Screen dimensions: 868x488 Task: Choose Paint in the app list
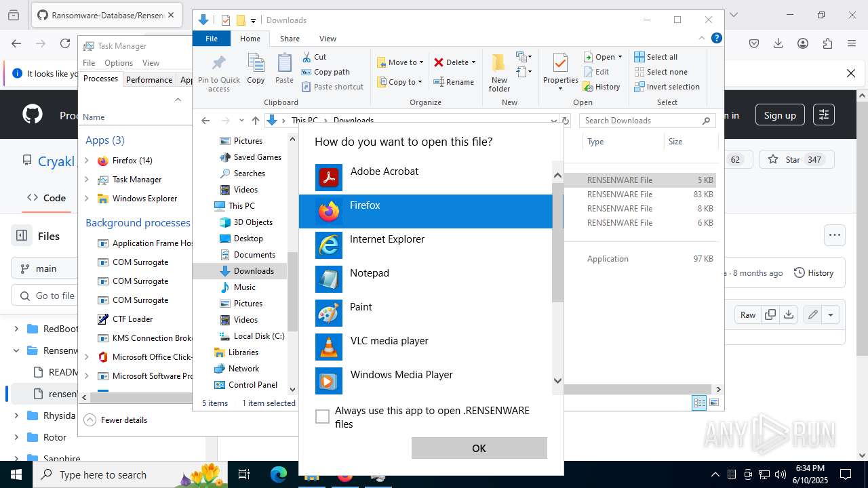(x=426, y=313)
